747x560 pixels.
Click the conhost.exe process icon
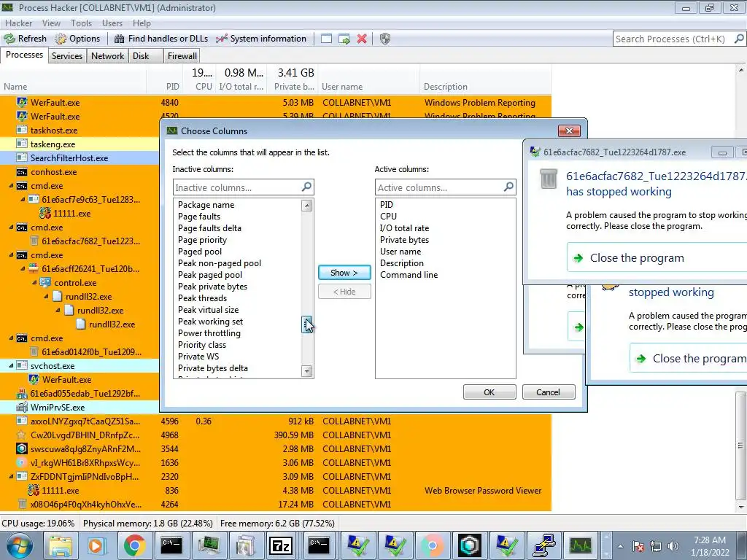click(x=21, y=172)
